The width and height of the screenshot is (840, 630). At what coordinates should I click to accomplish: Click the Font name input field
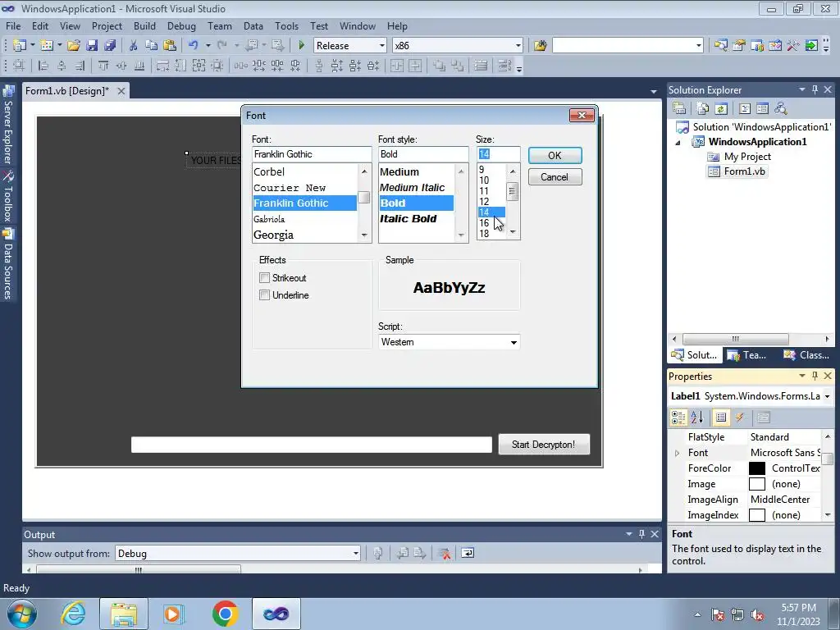[312, 154]
